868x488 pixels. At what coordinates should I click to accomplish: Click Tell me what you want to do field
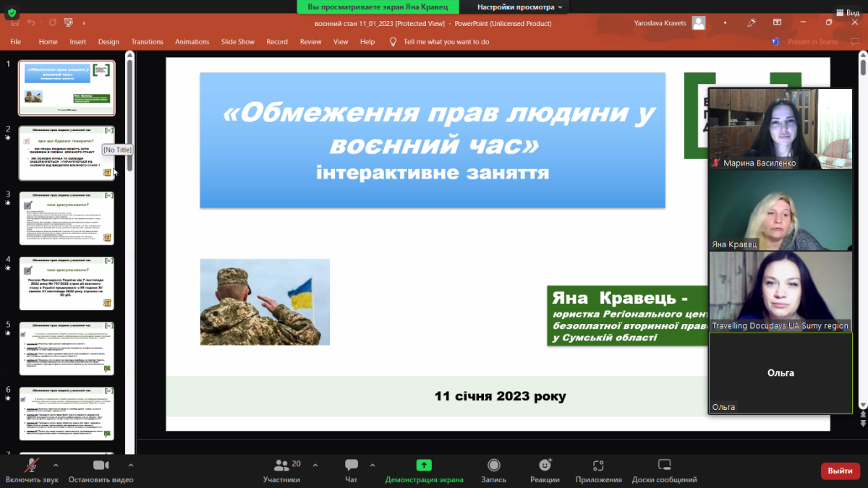click(x=446, y=42)
